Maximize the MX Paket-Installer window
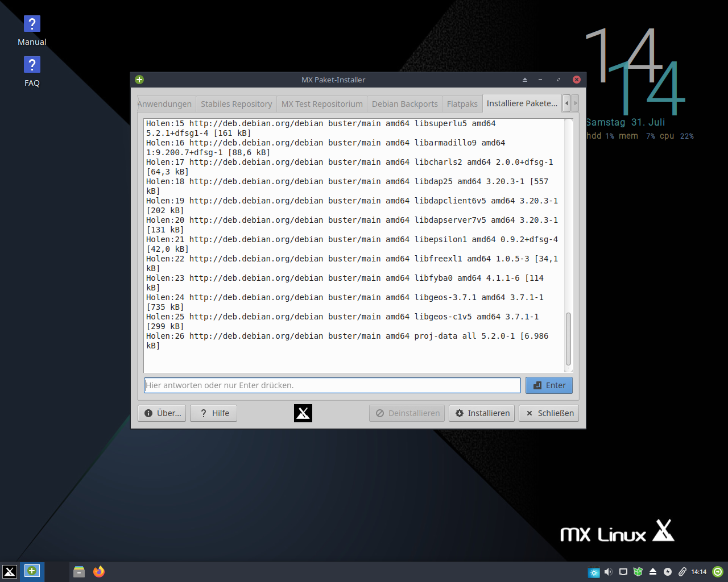 [x=559, y=80]
